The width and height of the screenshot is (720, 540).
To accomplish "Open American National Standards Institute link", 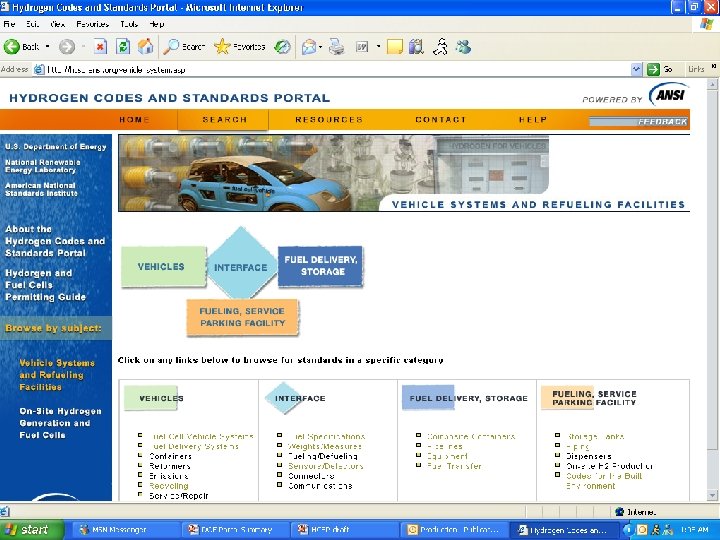I will coord(41,189).
